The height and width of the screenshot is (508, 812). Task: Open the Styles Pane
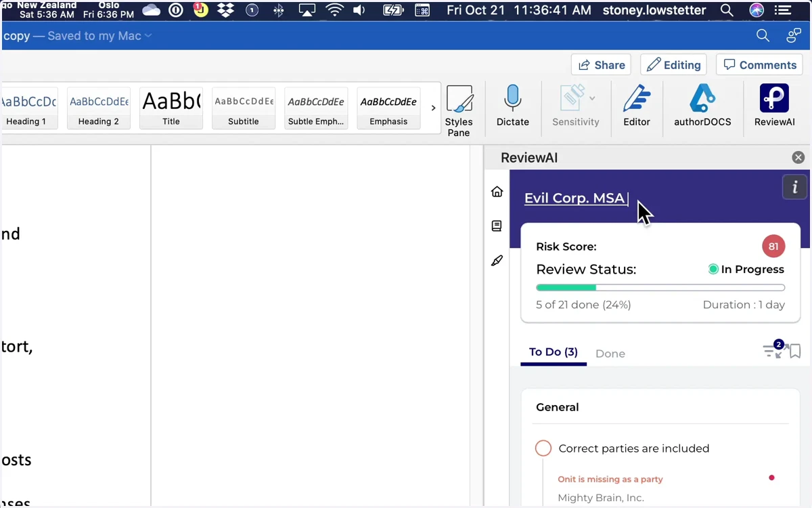(459, 110)
